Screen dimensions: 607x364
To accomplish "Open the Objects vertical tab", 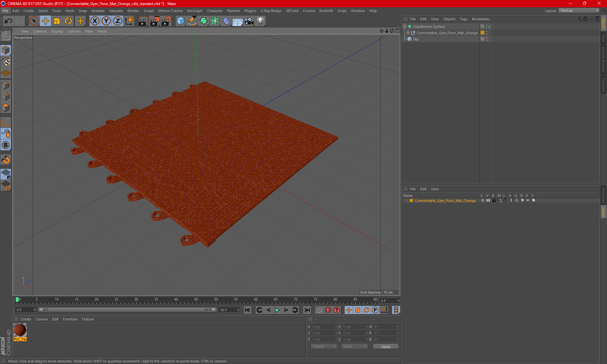I will click(604, 23).
